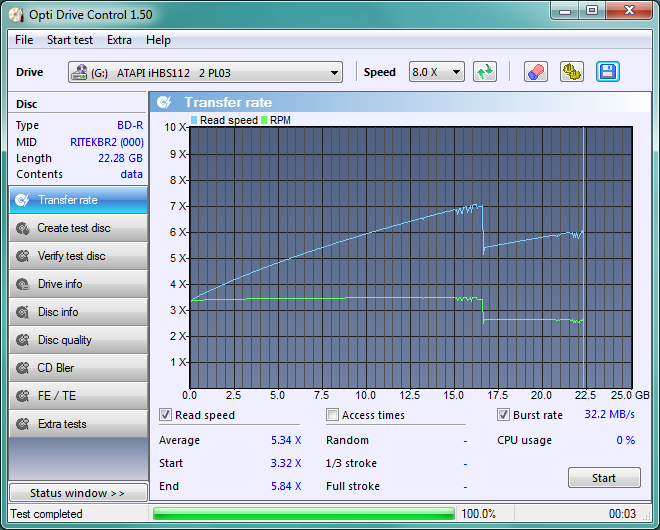Viewport: 660px width, 530px height.
Task: Open CD Bler test
Action: pyautogui.click(x=78, y=368)
